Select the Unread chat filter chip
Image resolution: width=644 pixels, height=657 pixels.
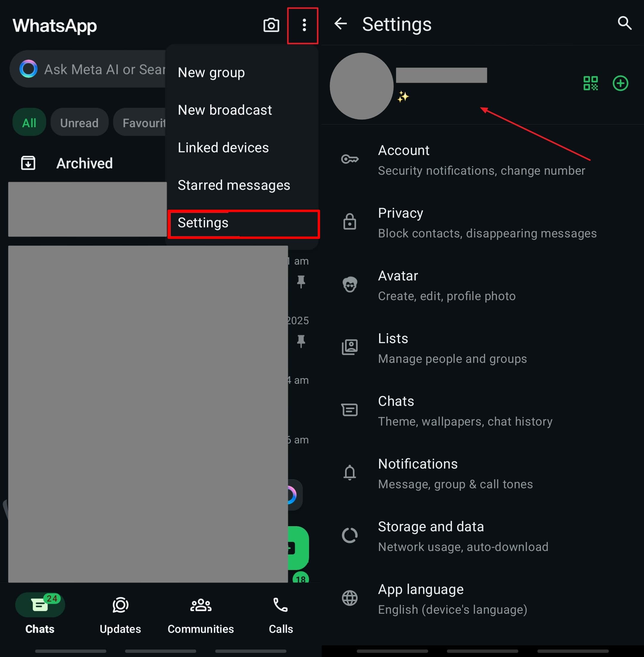[79, 122]
